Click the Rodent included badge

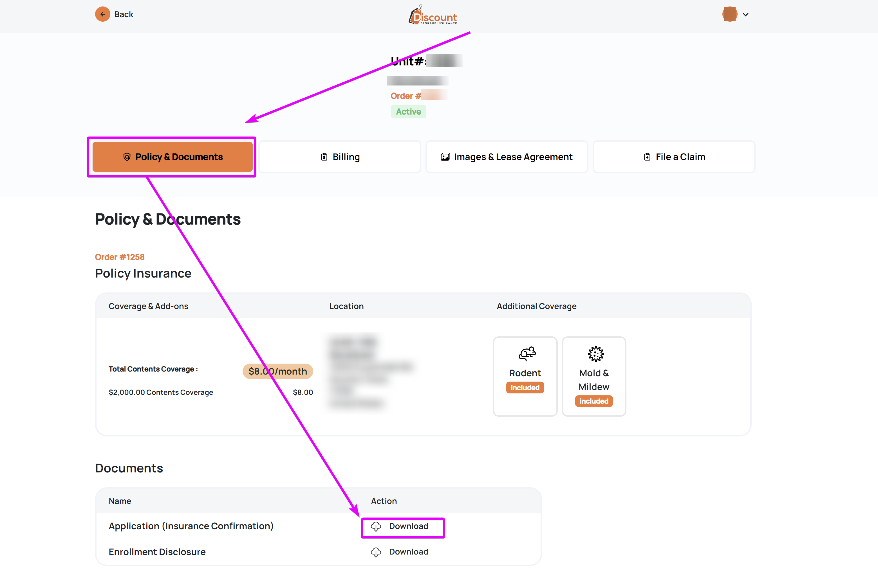[x=525, y=388]
